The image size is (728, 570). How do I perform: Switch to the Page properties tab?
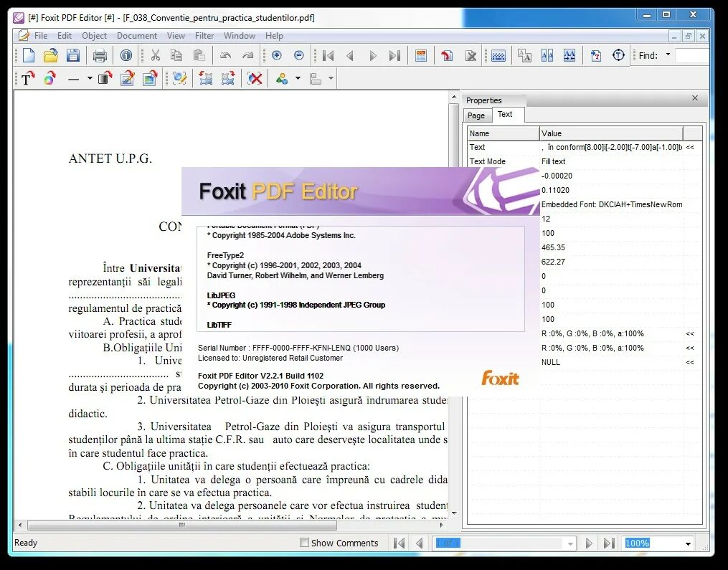click(x=476, y=115)
